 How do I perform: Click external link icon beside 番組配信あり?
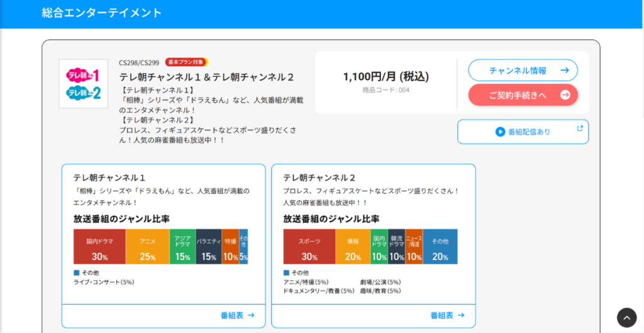point(580,128)
